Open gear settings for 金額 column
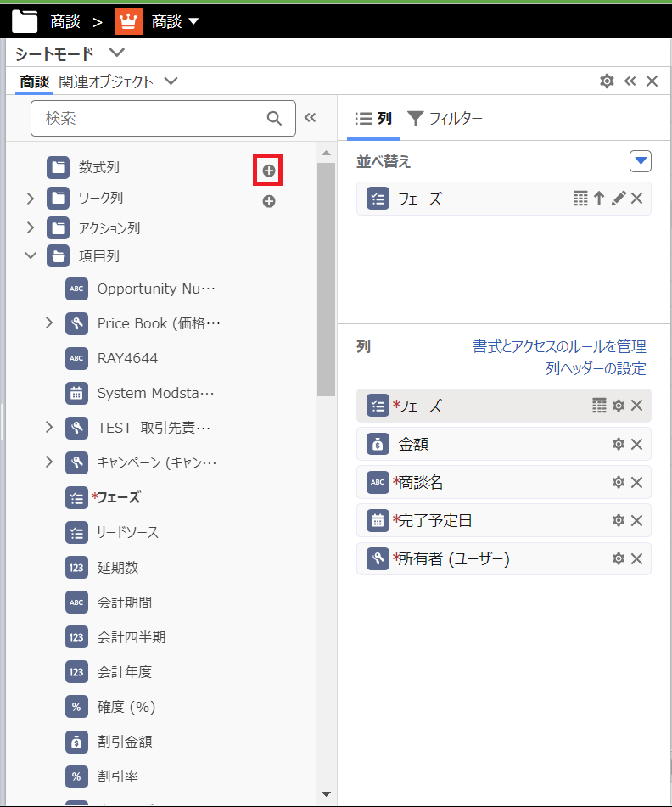 point(619,444)
